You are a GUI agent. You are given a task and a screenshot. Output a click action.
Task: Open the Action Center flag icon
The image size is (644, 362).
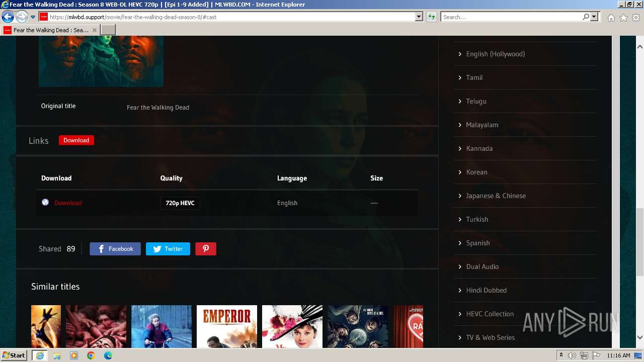tap(596, 355)
